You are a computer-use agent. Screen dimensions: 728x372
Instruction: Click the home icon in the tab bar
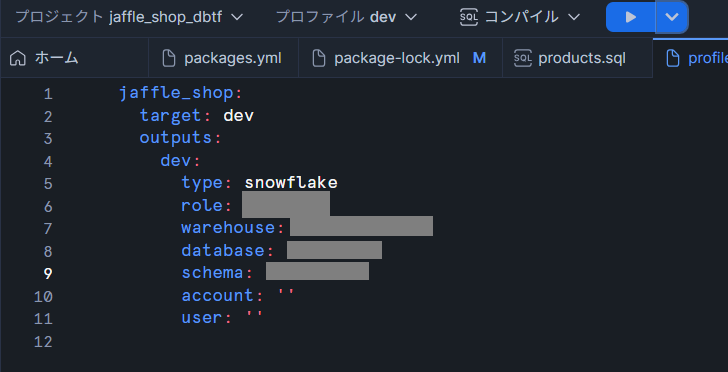(x=18, y=58)
